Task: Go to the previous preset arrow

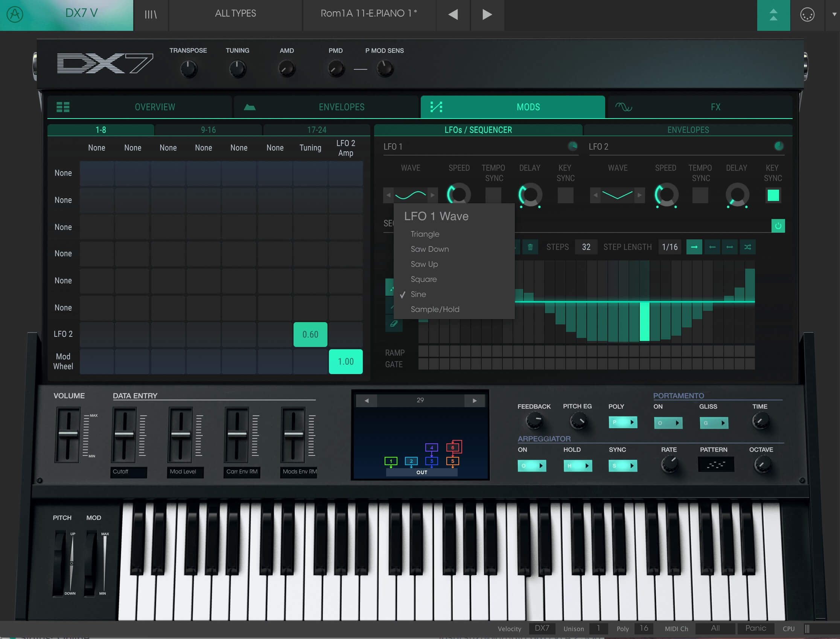Action: point(453,14)
